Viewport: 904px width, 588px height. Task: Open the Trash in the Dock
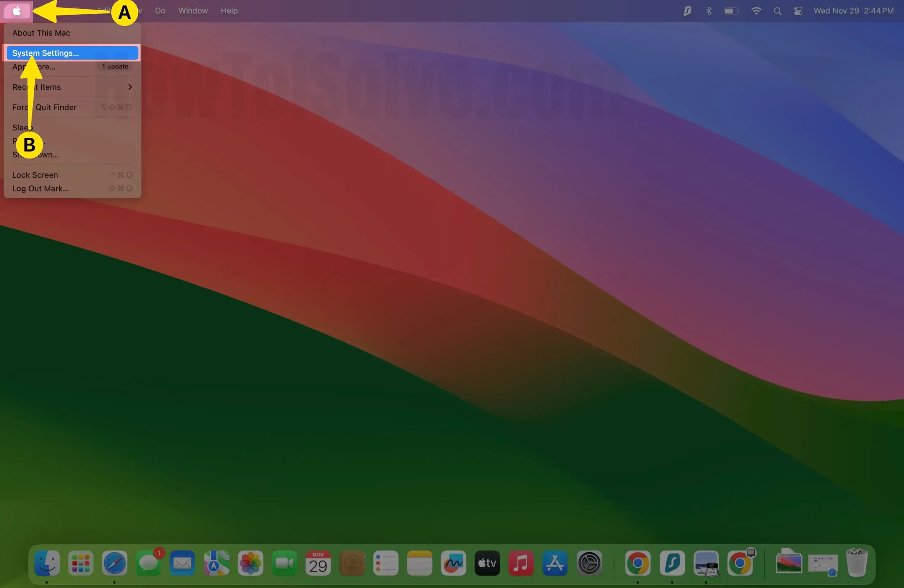click(x=857, y=563)
